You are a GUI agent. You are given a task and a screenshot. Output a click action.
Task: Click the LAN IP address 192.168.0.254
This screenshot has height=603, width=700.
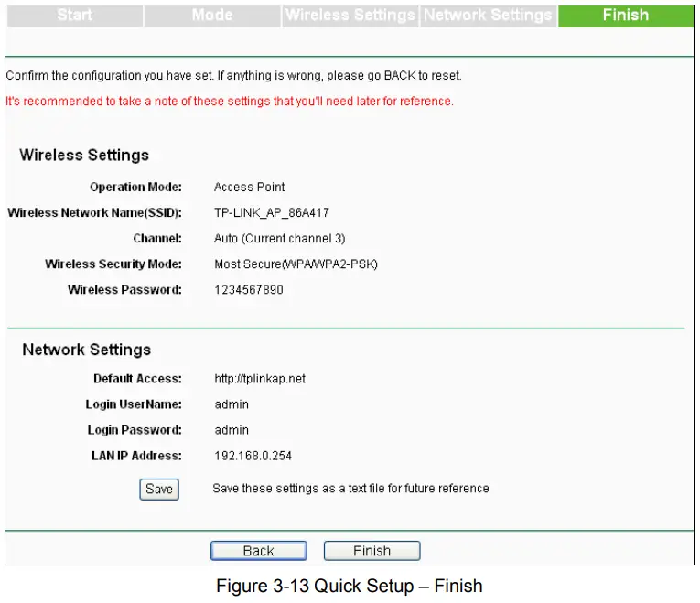coord(253,456)
